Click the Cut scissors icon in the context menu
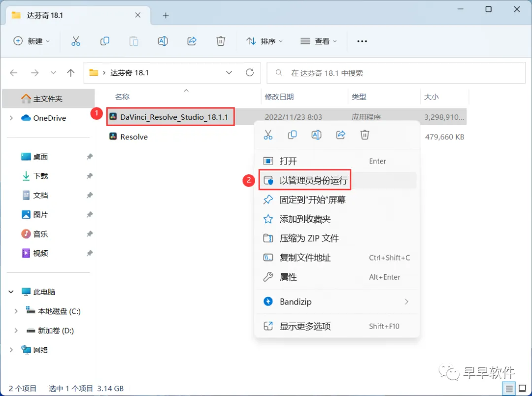The image size is (532, 396). coord(268,135)
